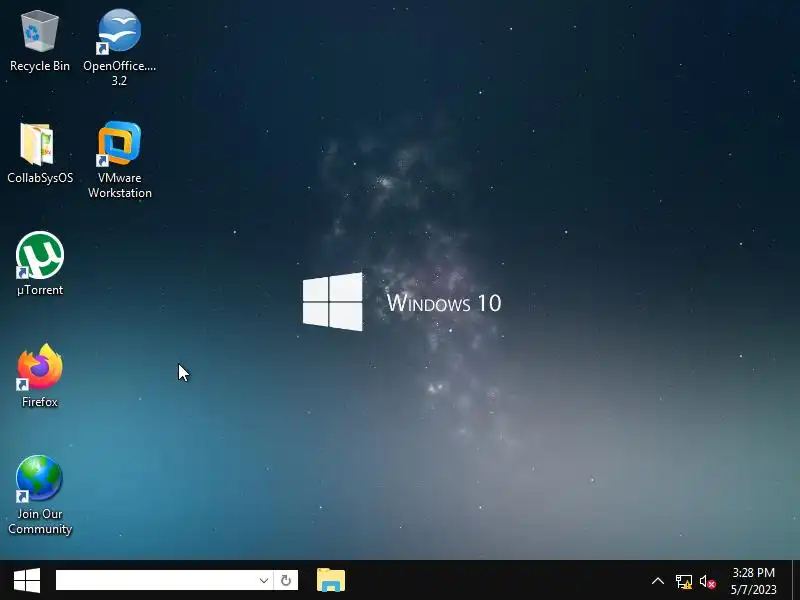800x600 pixels.
Task: Click the muted volume tray icon
Action: point(708,581)
